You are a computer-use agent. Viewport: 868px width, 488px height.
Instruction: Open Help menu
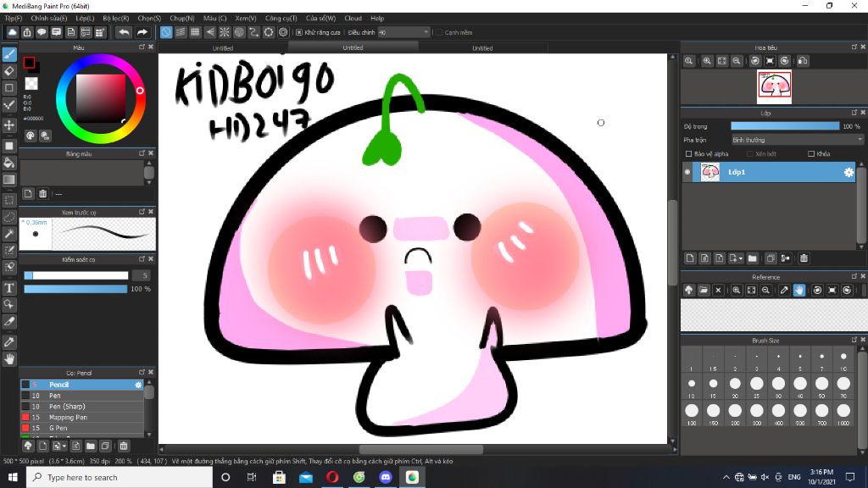(x=377, y=19)
